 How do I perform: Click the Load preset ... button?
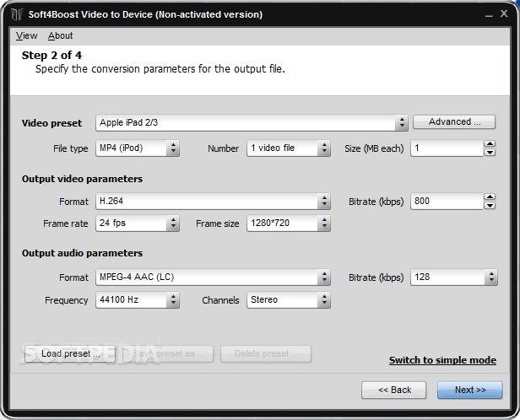70,353
